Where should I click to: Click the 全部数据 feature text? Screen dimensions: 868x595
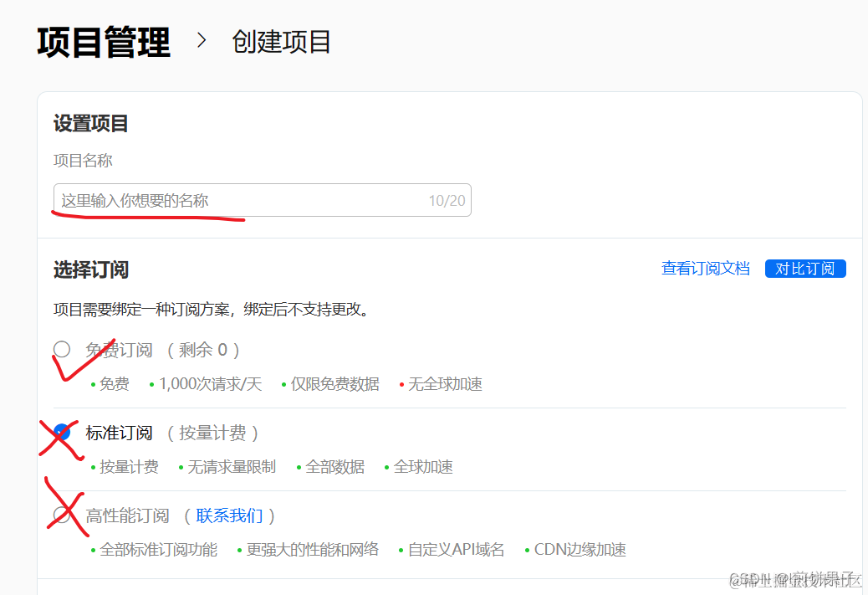coord(335,467)
